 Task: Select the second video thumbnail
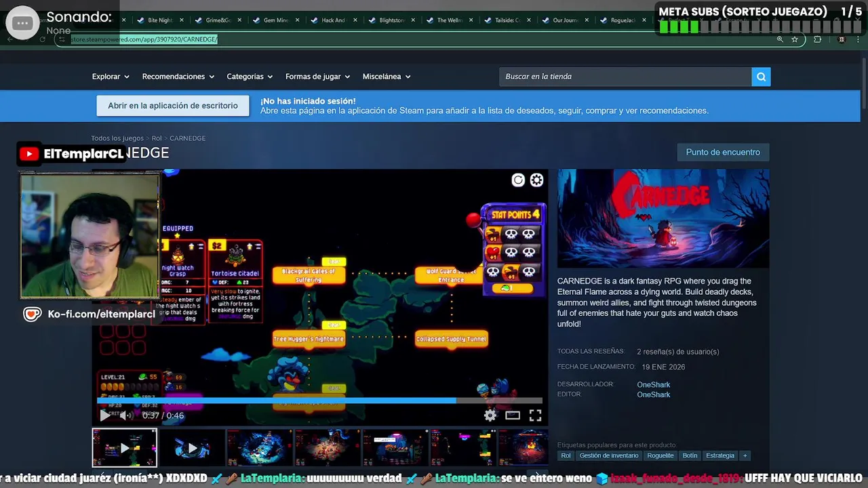click(193, 447)
